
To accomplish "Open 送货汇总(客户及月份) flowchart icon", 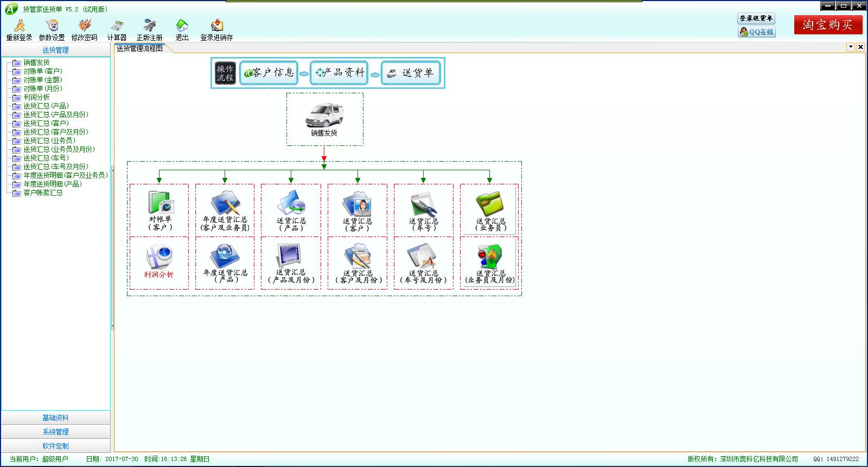I will (358, 263).
